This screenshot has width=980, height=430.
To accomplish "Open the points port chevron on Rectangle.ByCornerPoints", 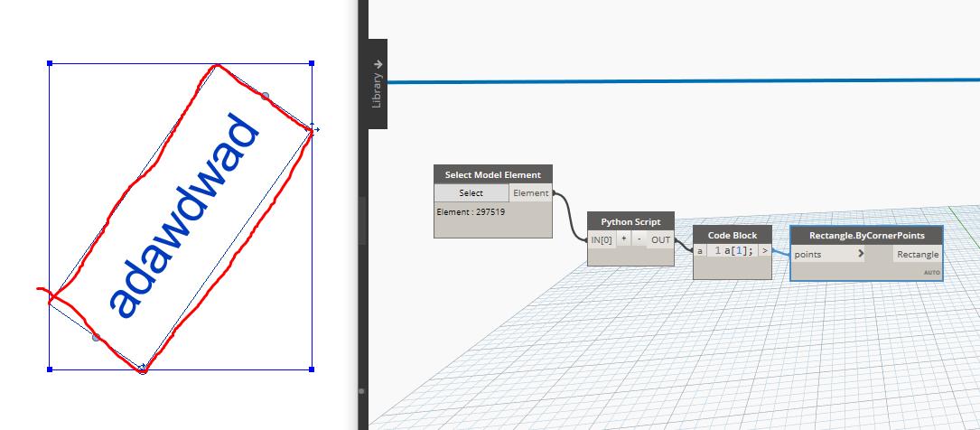I will (860, 255).
